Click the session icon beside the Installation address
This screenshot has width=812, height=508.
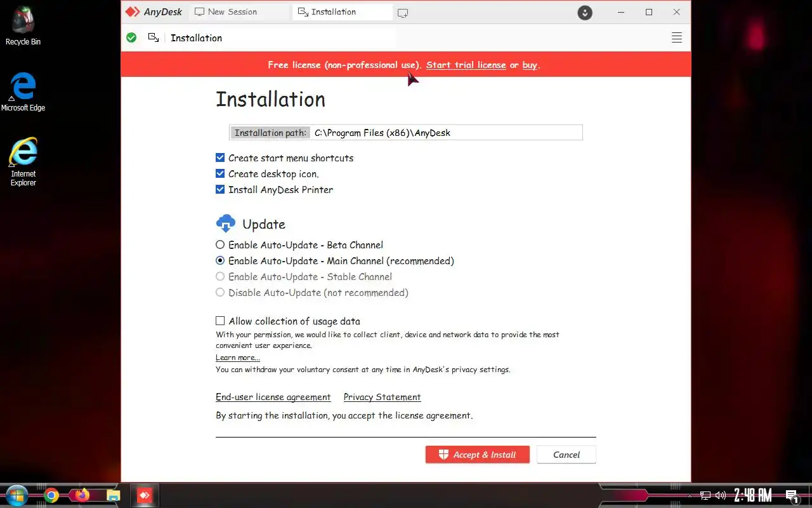[x=154, y=38]
